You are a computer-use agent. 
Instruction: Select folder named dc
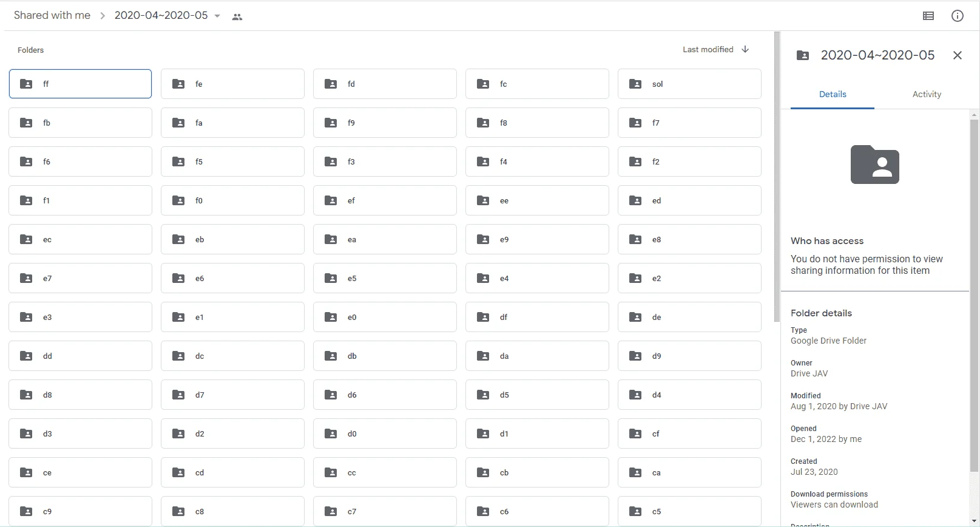click(x=232, y=356)
